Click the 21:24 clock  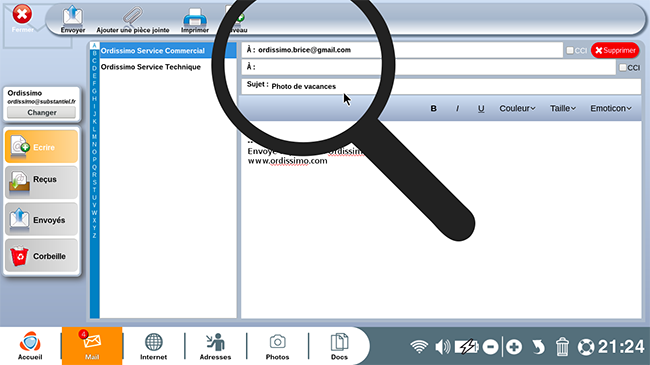click(621, 347)
